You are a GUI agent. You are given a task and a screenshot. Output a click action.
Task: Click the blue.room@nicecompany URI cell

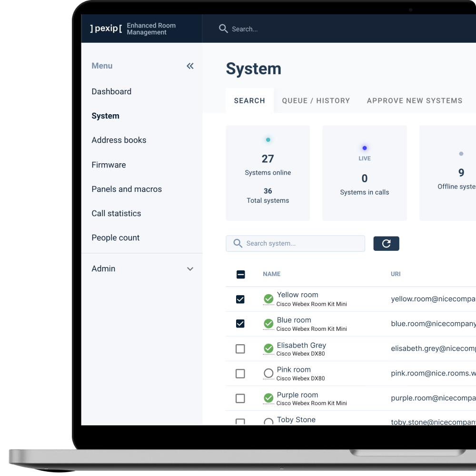(433, 324)
